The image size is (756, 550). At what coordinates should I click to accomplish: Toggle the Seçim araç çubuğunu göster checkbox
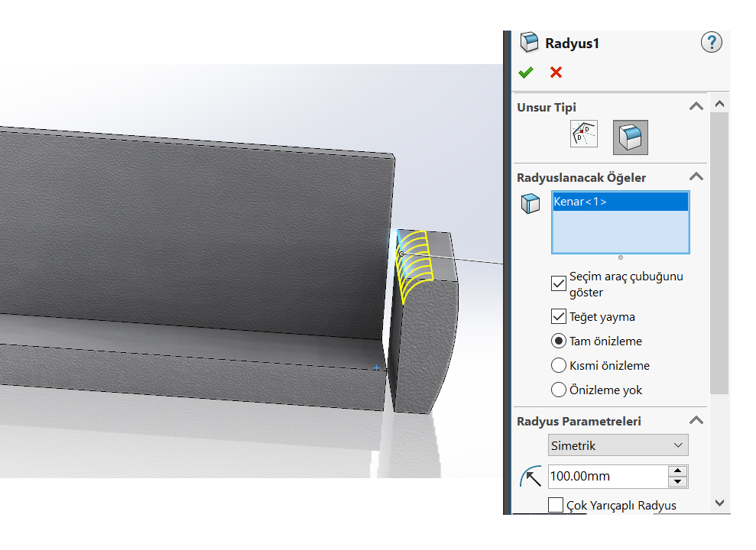[x=558, y=283]
